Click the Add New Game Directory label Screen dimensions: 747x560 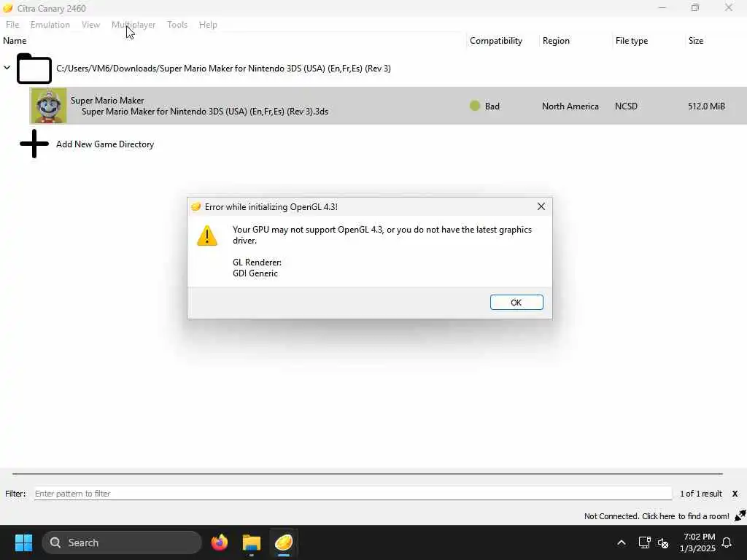pos(105,144)
